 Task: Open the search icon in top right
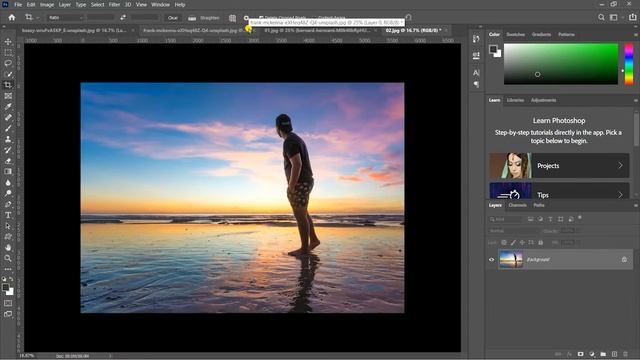[601, 17]
